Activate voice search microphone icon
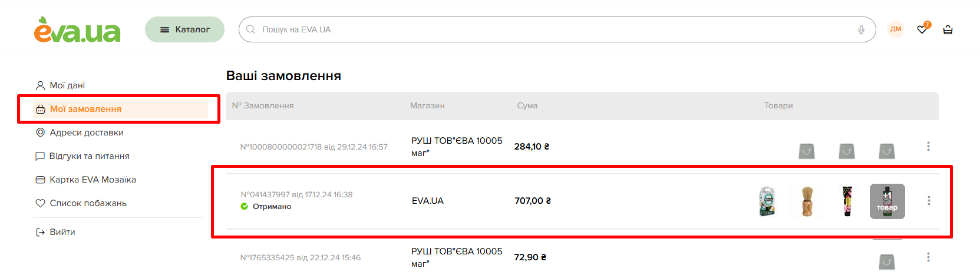 tap(861, 29)
